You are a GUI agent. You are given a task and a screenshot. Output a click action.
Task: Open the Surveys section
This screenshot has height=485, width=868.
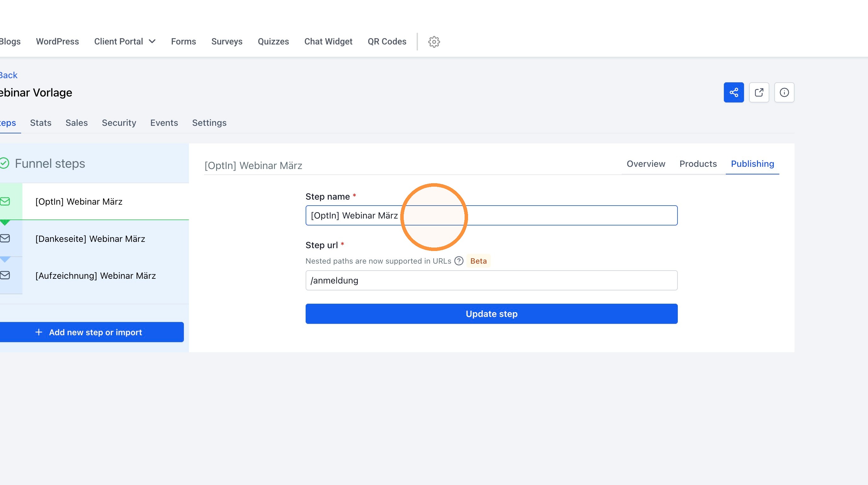pos(227,41)
